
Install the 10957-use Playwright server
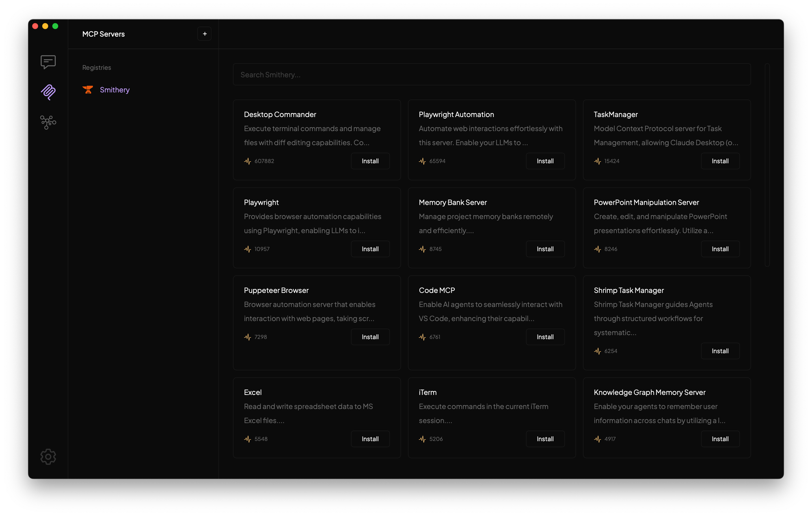(370, 249)
